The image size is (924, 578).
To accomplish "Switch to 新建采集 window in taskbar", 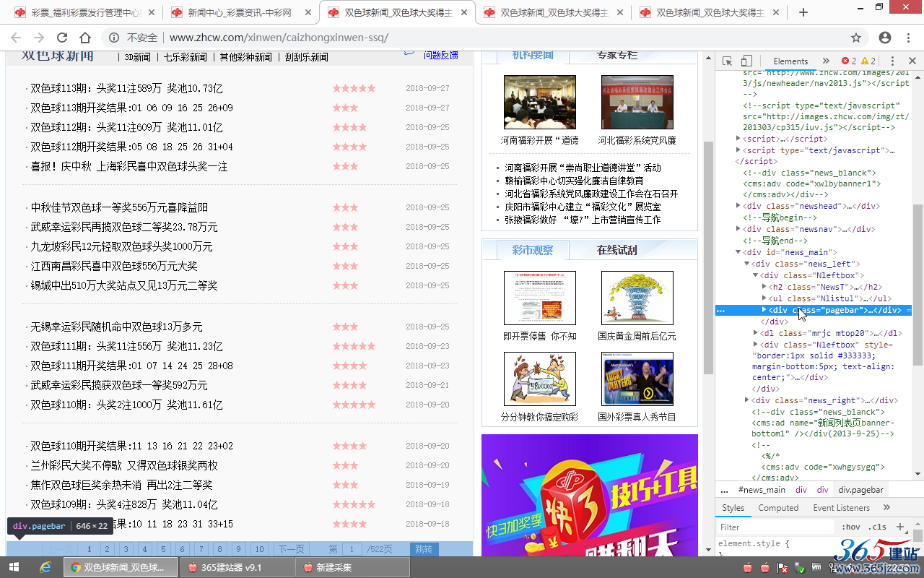I will pyautogui.click(x=352, y=567).
